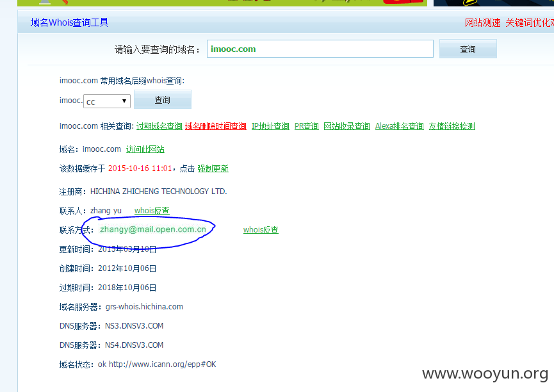The width and height of the screenshot is (554, 392).
Task: Click the cached date 2015-10-16 11:01
Action: click(140, 168)
